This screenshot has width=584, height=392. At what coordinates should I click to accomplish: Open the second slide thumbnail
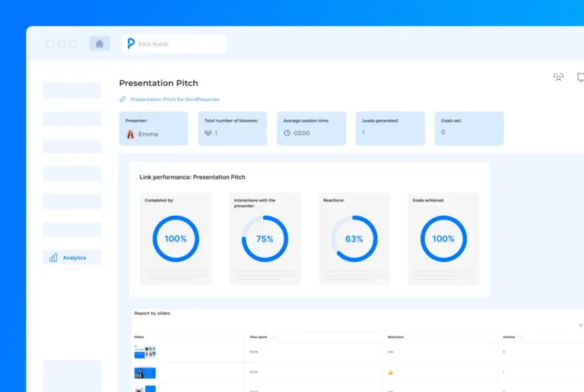(145, 373)
